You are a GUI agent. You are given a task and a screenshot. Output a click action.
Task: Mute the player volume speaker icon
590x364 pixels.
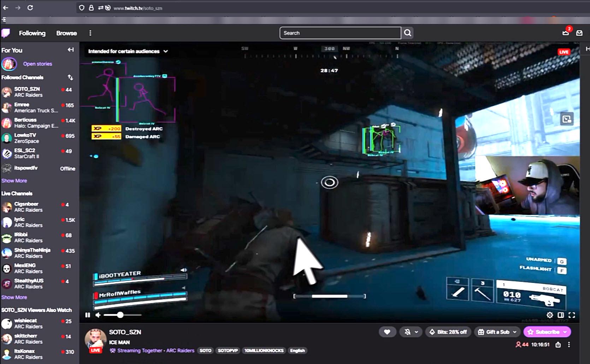pyautogui.click(x=98, y=315)
